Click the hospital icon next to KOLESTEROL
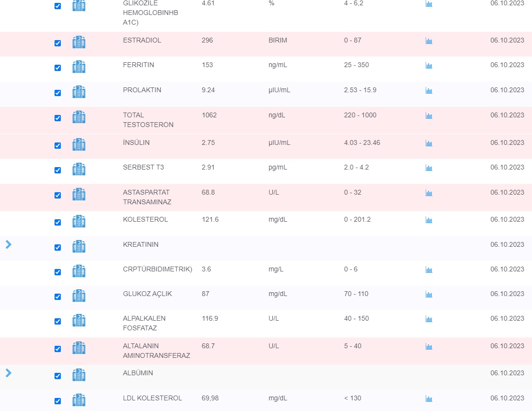 79,222
